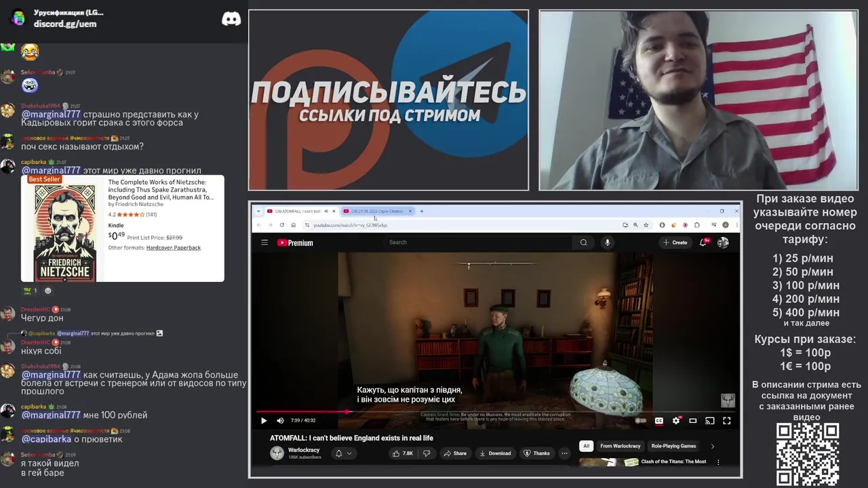Expand the tab search dropdown arrow

tap(258, 211)
